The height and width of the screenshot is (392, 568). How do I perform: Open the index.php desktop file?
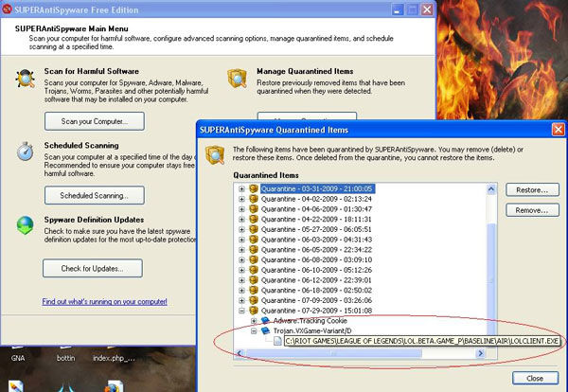click(x=114, y=358)
